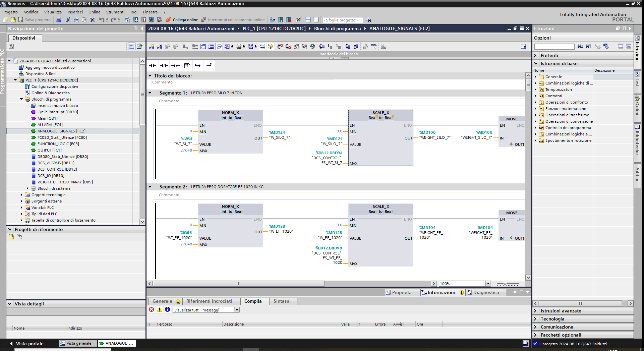Click Salva progetto save icon
Screen dimensions: 644x351
coord(20,20)
